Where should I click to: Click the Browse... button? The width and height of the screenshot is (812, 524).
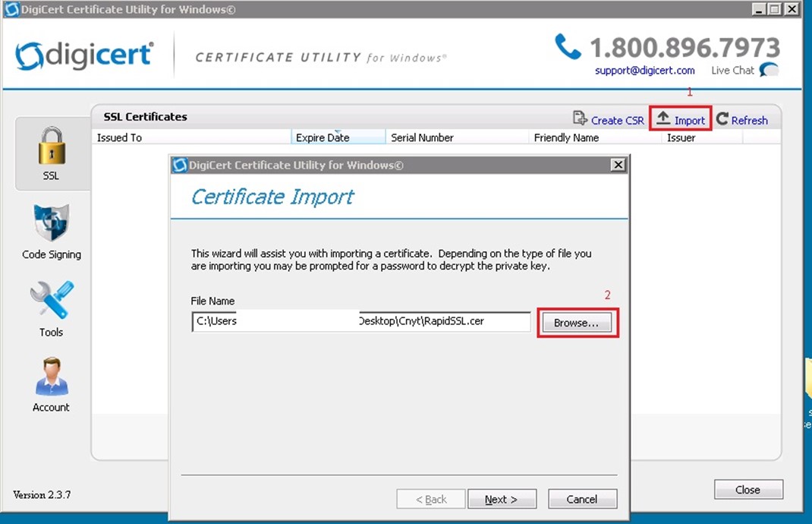pyautogui.click(x=577, y=323)
